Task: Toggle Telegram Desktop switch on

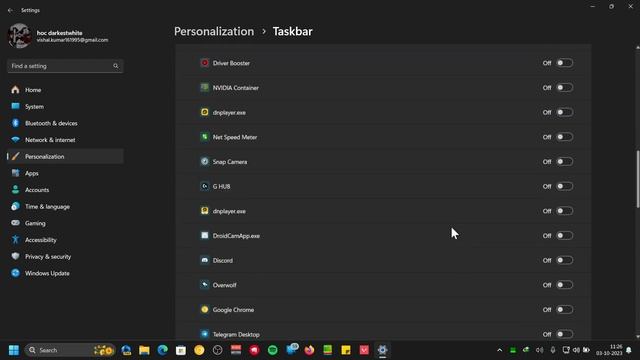Action: pyautogui.click(x=565, y=334)
